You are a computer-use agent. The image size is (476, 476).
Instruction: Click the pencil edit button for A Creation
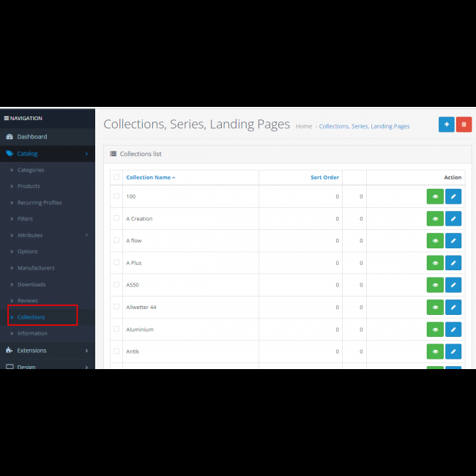[x=453, y=218]
